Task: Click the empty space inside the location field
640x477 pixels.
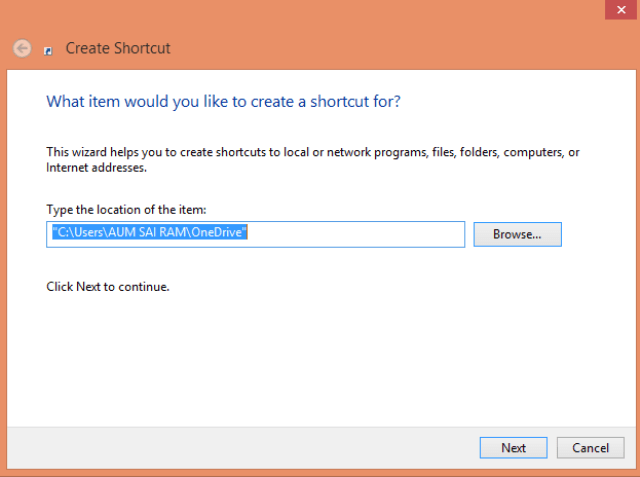Action: pyautogui.click(x=355, y=234)
